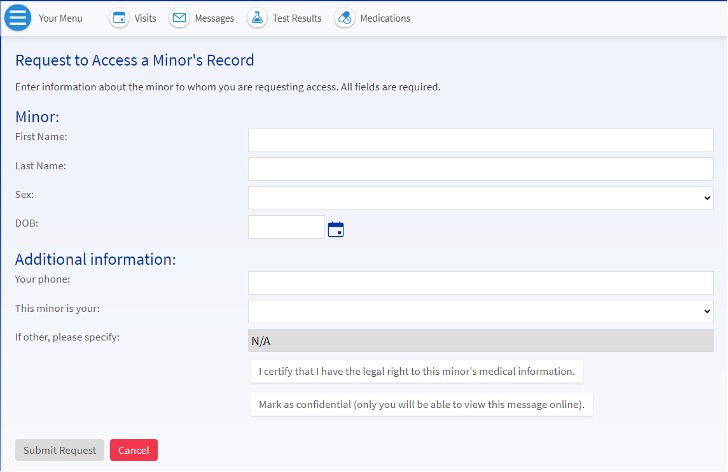
Task: Expand the Sex dropdown
Action: 480,198
